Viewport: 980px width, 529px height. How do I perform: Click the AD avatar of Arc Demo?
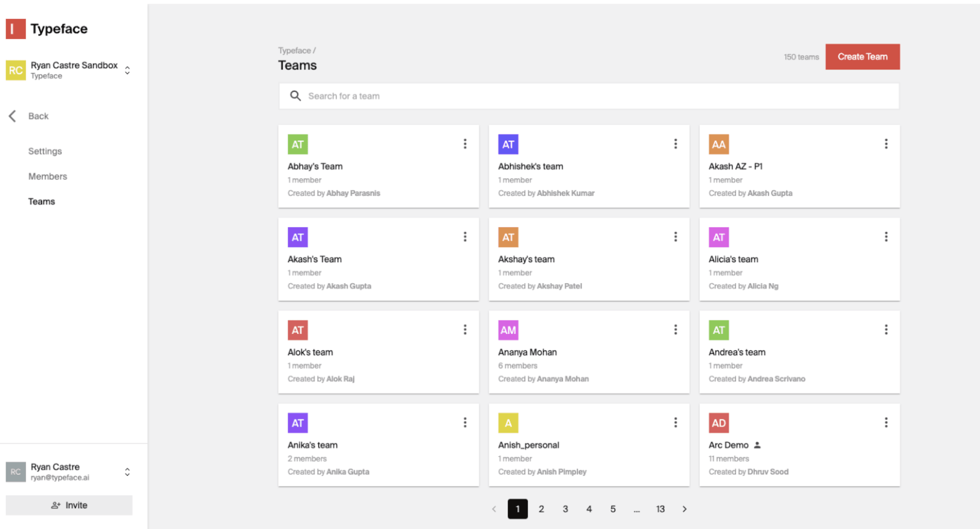tap(719, 423)
